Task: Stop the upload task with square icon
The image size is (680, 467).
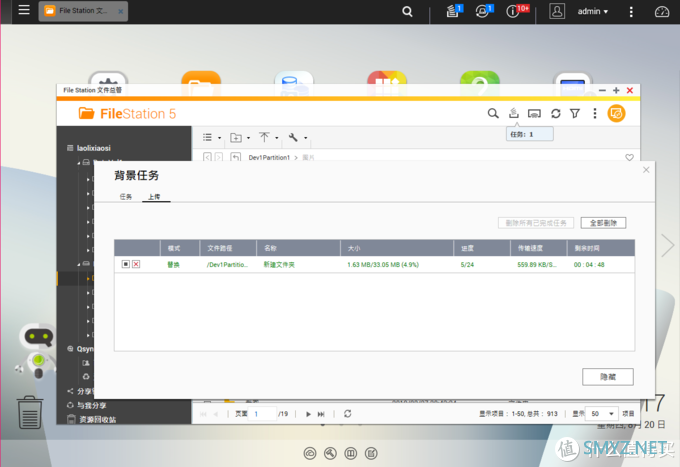Action: pyautogui.click(x=126, y=264)
